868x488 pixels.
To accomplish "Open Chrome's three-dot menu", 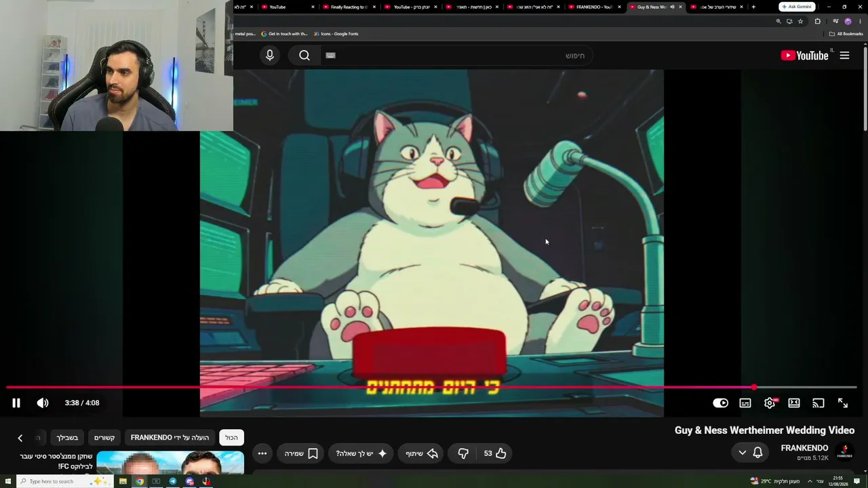I will coord(860,21).
